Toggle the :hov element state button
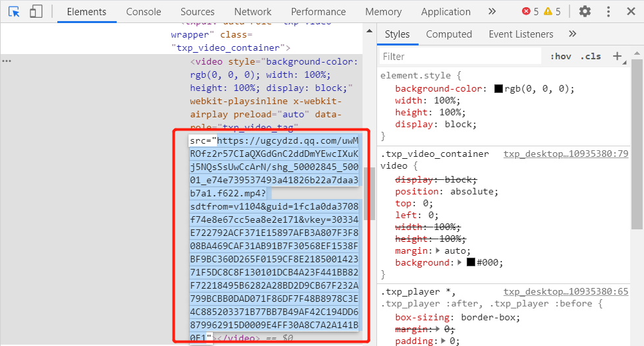The image size is (644, 346). pyautogui.click(x=561, y=56)
